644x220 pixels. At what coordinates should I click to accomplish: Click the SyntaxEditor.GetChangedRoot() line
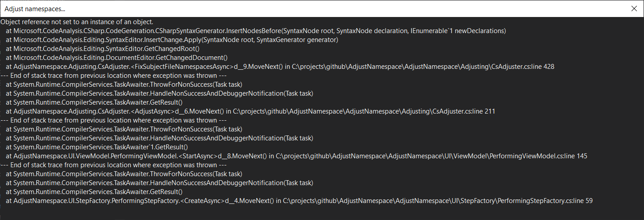(x=103, y=49)
